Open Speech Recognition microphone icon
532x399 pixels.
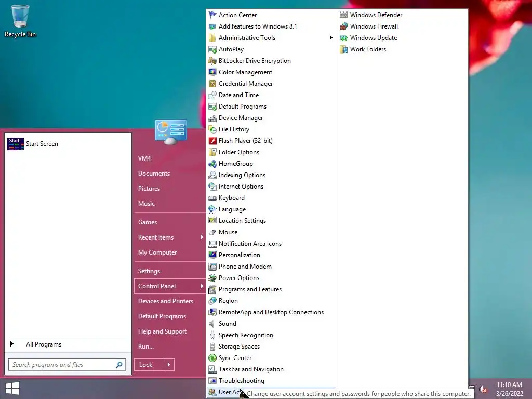click(x=212, y=335)
